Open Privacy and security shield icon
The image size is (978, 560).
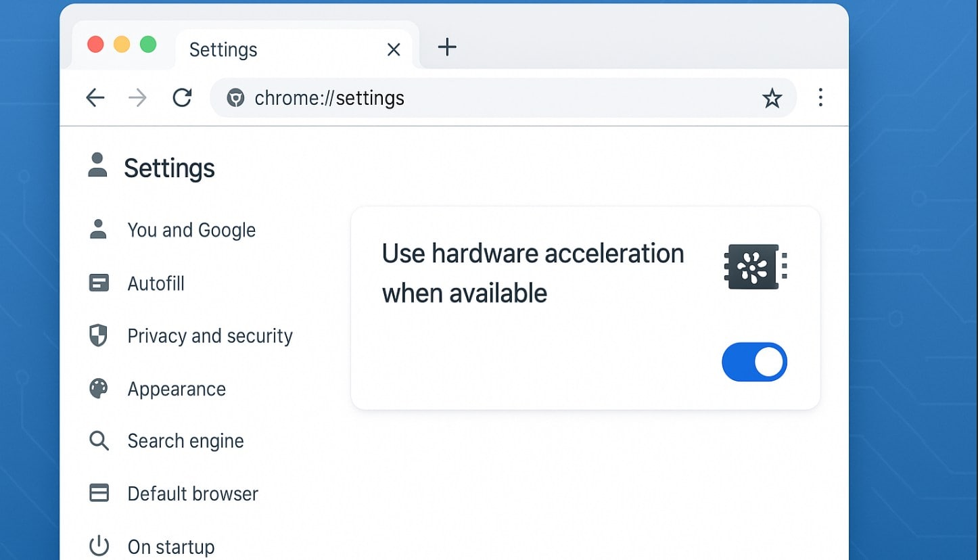(x=99, y=335)
